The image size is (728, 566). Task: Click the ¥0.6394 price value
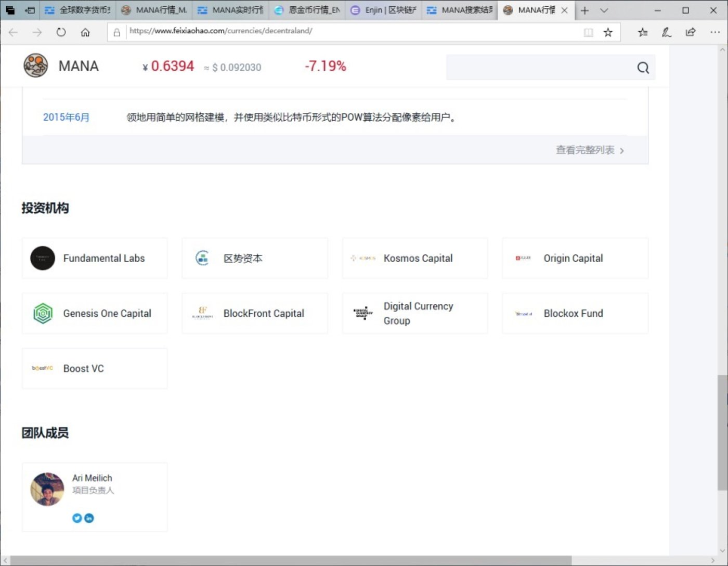click(x=168, y=66)
